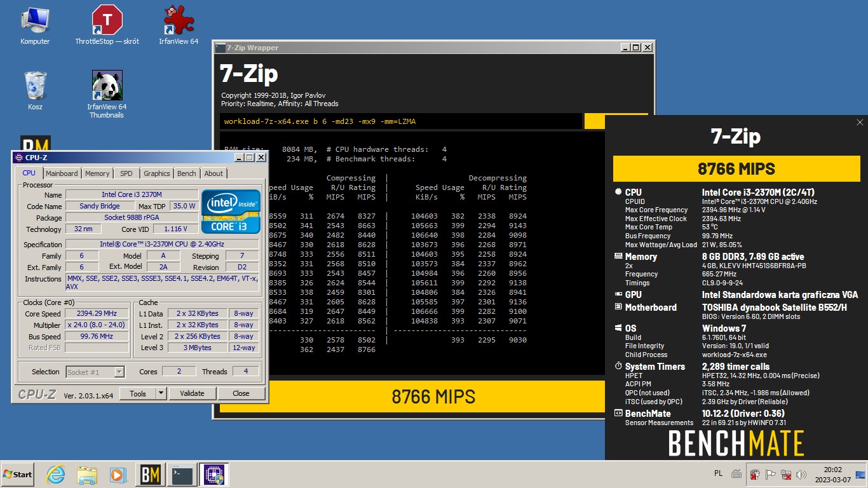The image size is (868, 488).
Task: Click the power battery tray icon
Action: [x=755, y=475]
